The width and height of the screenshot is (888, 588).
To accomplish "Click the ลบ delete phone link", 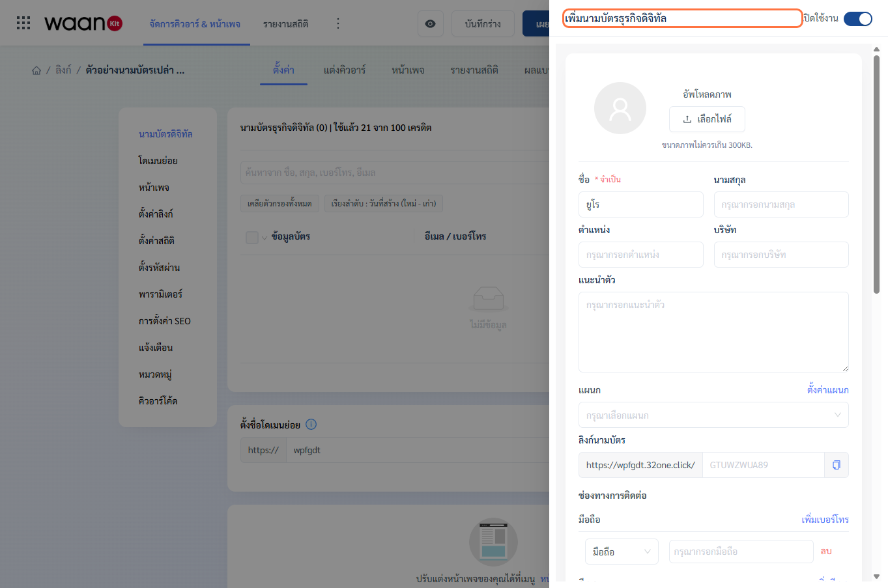I will 826,552.
